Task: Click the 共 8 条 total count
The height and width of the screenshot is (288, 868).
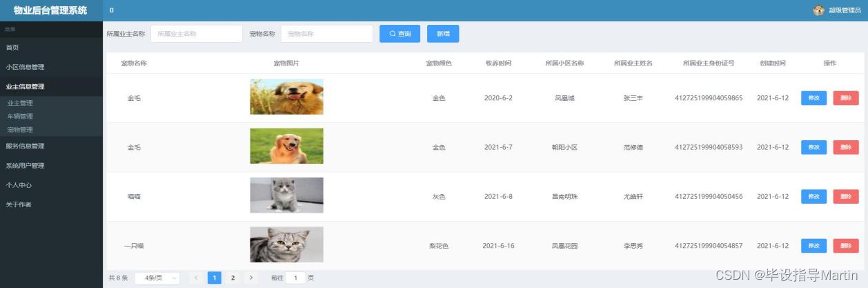Action: [118, 278]
